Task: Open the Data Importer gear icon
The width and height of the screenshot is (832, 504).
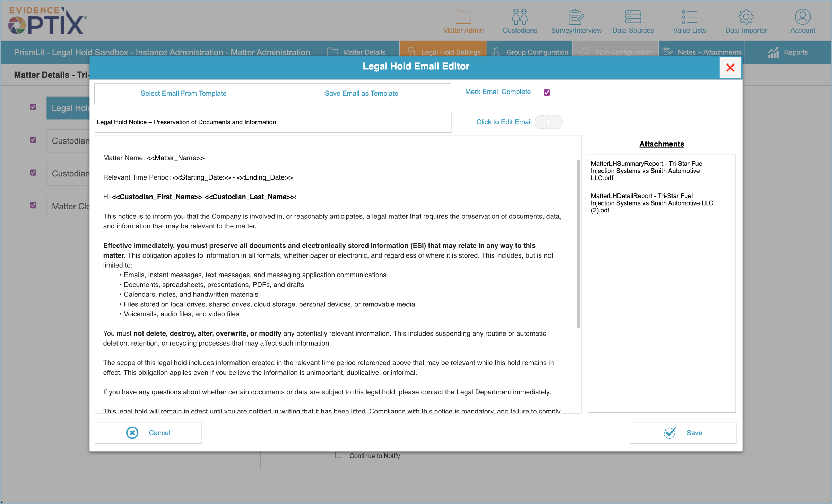Action: tap(746, 17)
